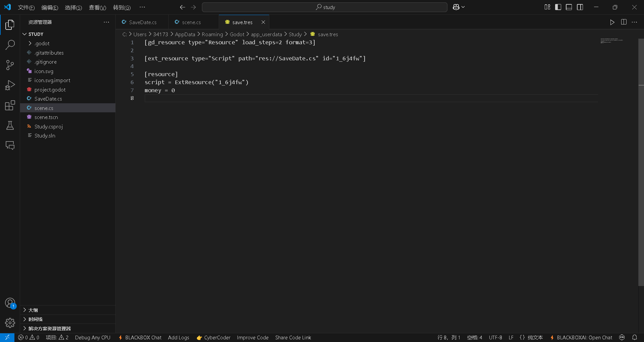Click Share Code Link in status bar
The image size is (644, 342).
[293, 337]
